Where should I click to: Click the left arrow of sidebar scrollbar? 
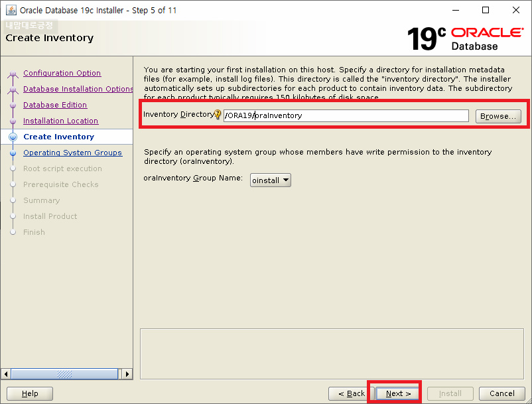6,374
